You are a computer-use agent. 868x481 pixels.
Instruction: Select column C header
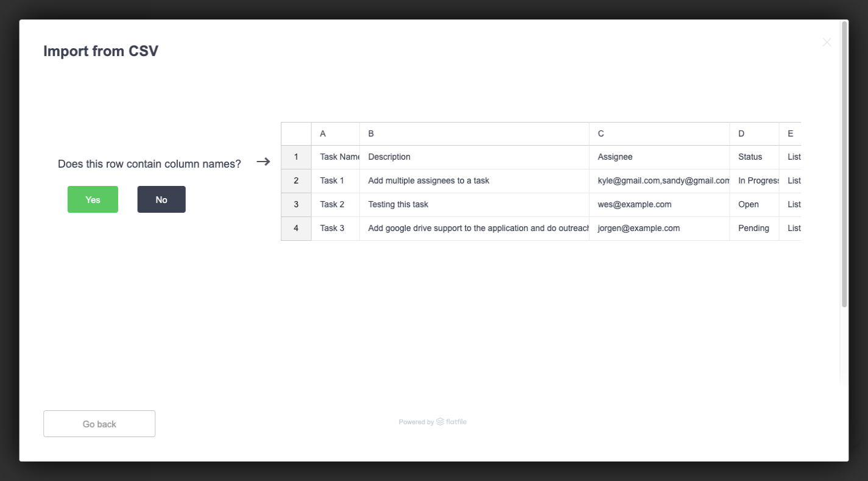coord(660,134)
